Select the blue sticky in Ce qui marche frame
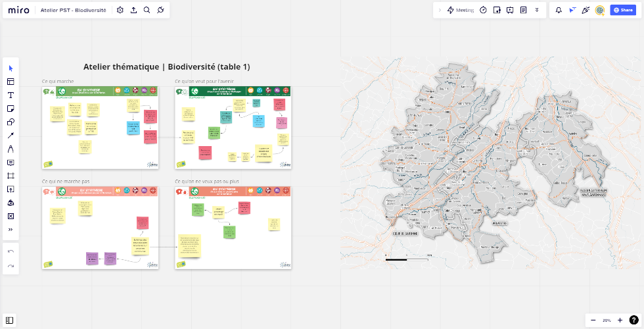 [133, 128]
